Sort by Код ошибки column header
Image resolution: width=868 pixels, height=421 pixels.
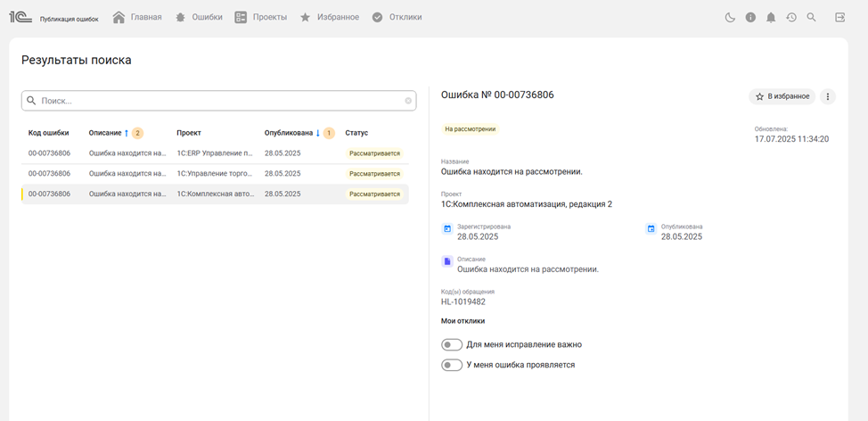49,133
